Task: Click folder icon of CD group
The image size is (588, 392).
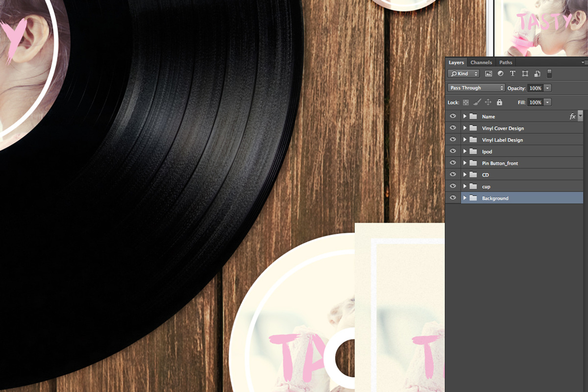Action: tap(473, 174)
